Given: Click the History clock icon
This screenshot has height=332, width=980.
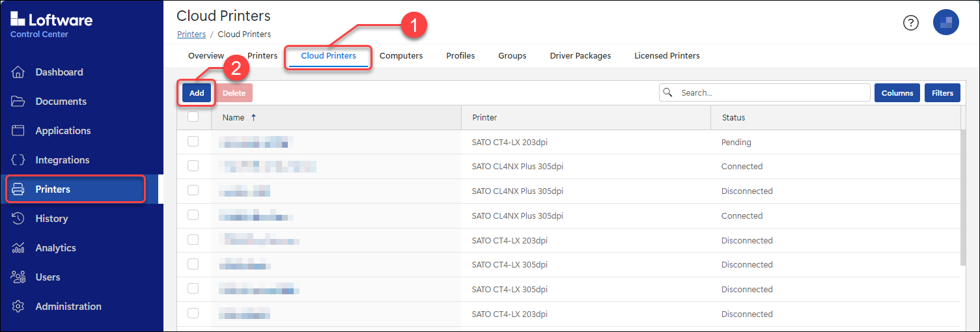Looking at the screenshot, I should pos(18,219).
